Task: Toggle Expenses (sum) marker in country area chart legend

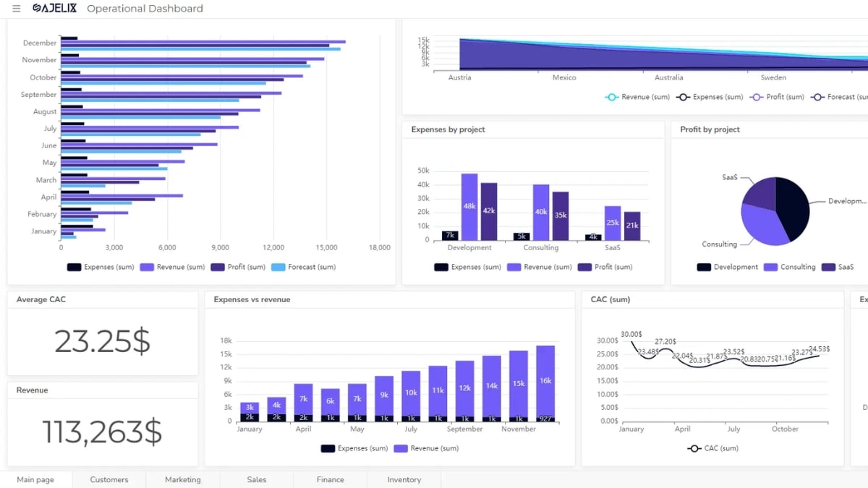Action: point(683,97)
